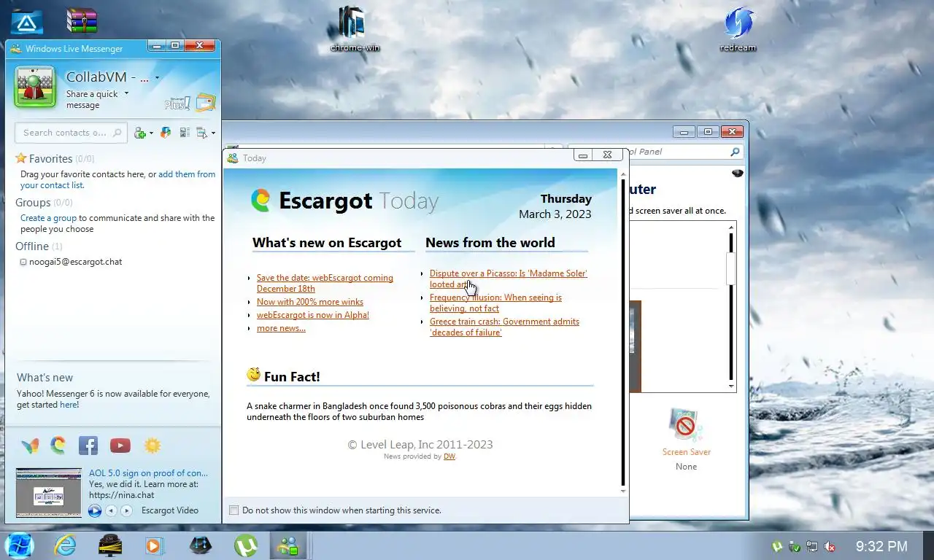This screenshot has height=560, width=934.
Task: Open the 'AOL 5.0 sign on proof of con...' headline
Action: (148, 473)
